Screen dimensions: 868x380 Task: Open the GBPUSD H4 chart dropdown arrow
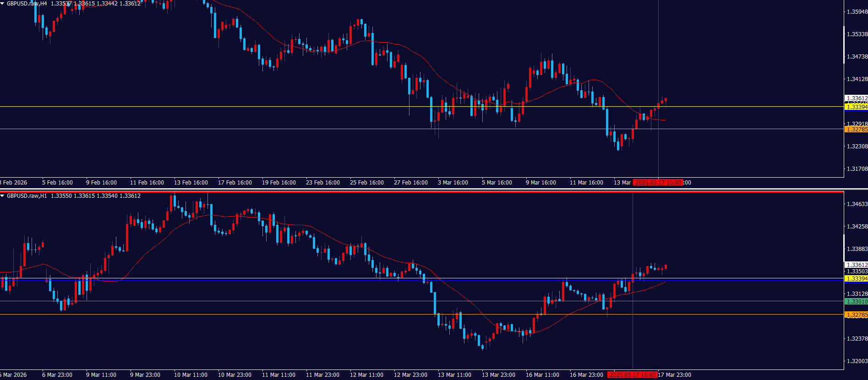click(x=3, y=4)
